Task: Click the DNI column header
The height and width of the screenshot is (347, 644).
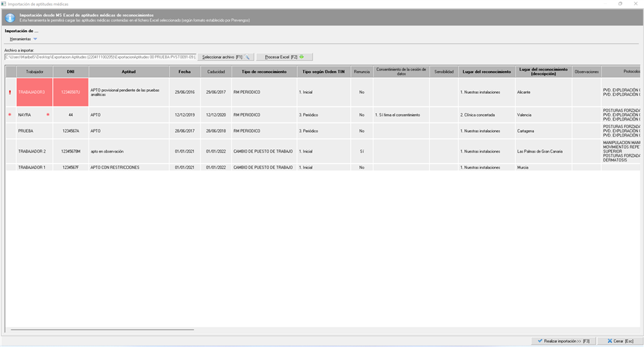Action: (x=70, y=72)
